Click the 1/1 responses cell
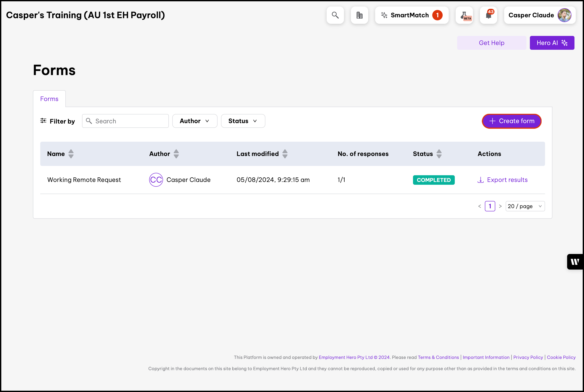Viewport: 584px width, 392px height. pos(341,180)
